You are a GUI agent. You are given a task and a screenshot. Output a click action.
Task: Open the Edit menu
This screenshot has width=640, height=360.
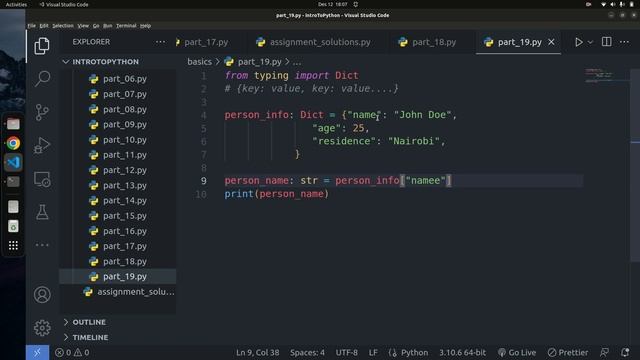click(44, 26)
